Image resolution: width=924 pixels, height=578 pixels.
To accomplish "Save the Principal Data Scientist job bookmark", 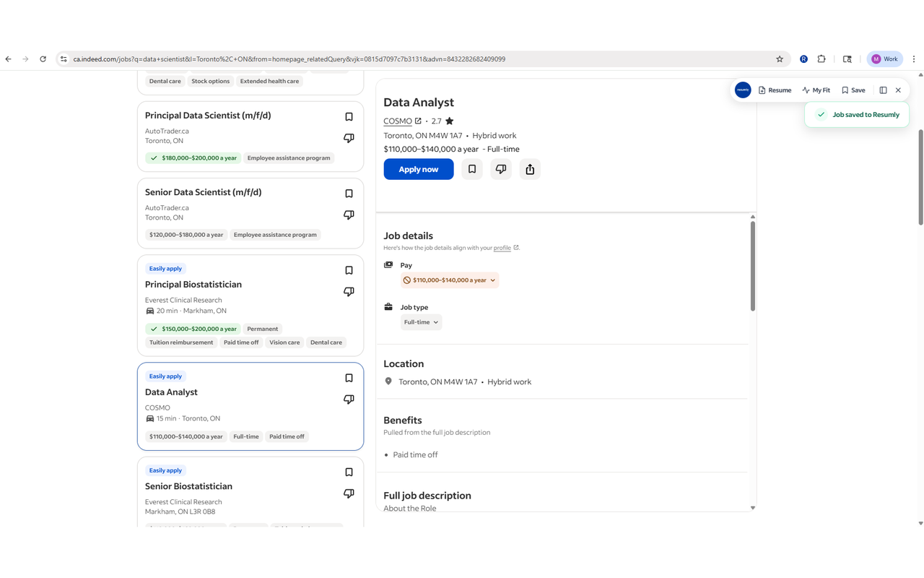I will click(x=349, y=116).
